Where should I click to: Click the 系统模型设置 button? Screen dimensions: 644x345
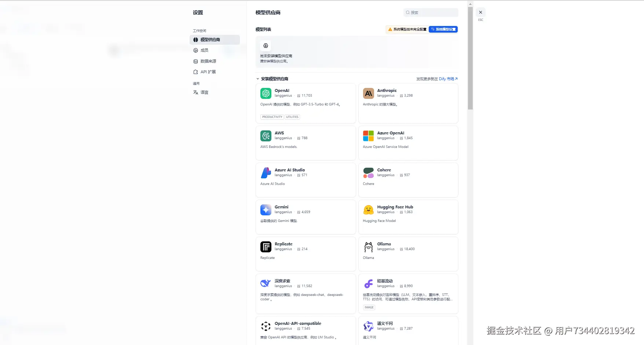click(443, 29)
